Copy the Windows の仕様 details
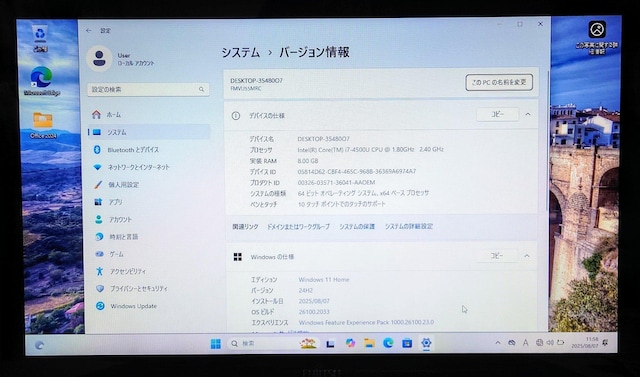The width and height of the screenshot is (640, 377). pos(497,256)
